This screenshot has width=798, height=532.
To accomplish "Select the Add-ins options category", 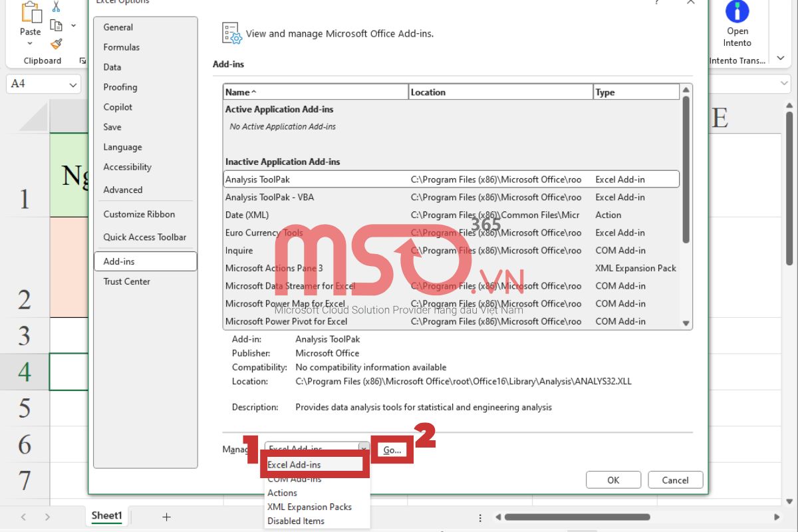I will (x=146, y=261).
